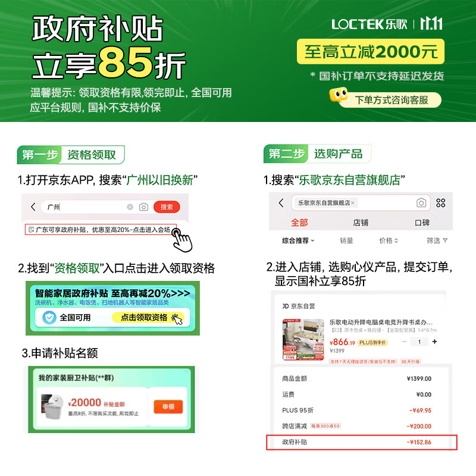This screenshot has width=476, height=476.
Task: Click the 点击领取资格 yellow button
Action: (148, 318)
